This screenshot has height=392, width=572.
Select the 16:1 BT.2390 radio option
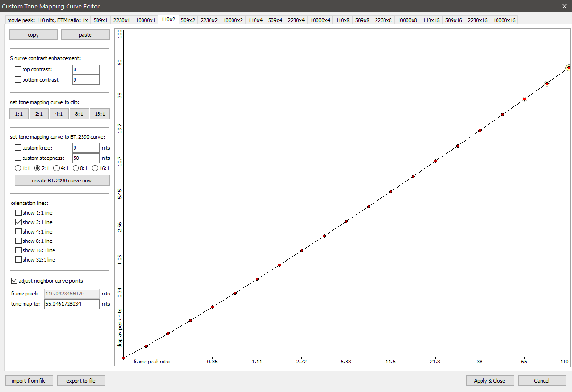tap(95, 168)
